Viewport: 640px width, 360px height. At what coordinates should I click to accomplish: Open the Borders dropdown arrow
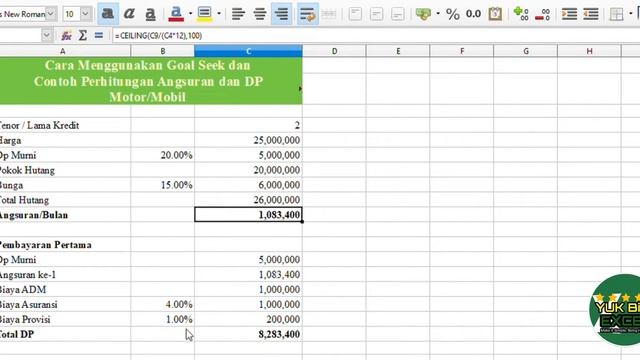pyautogui.click(x=631, y=14)
